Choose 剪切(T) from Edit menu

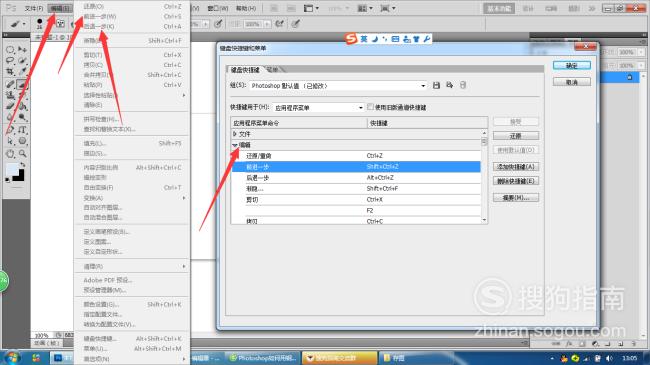click(x=132, y=55)
